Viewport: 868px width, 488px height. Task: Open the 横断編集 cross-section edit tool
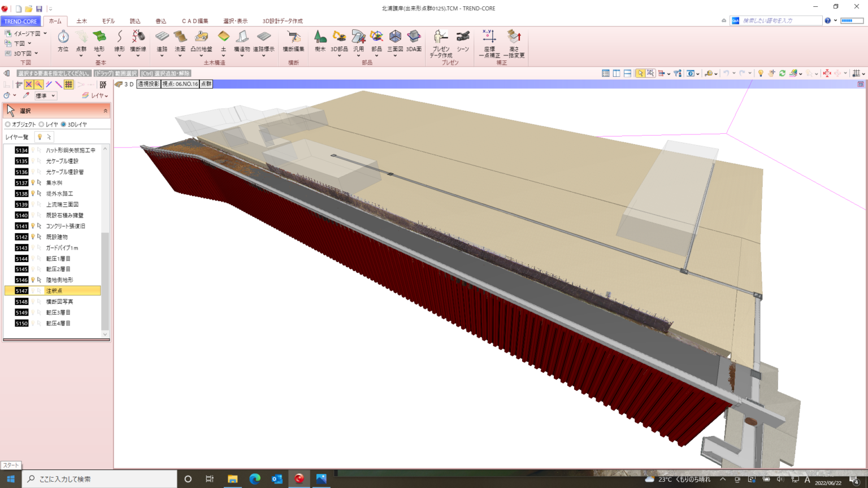pyautogui.click(x=293, y=37)
